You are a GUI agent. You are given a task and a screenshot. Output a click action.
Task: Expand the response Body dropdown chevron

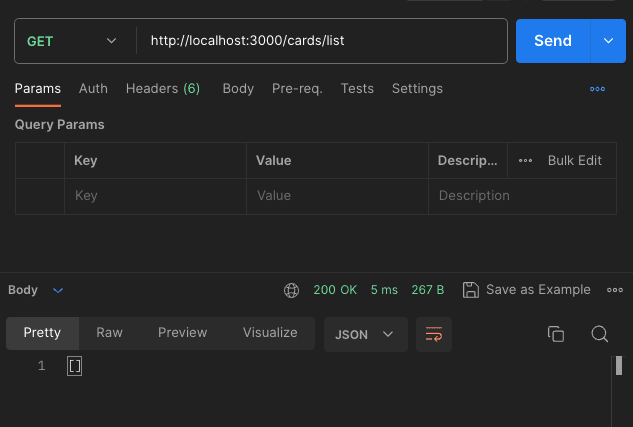coord(58,290)
